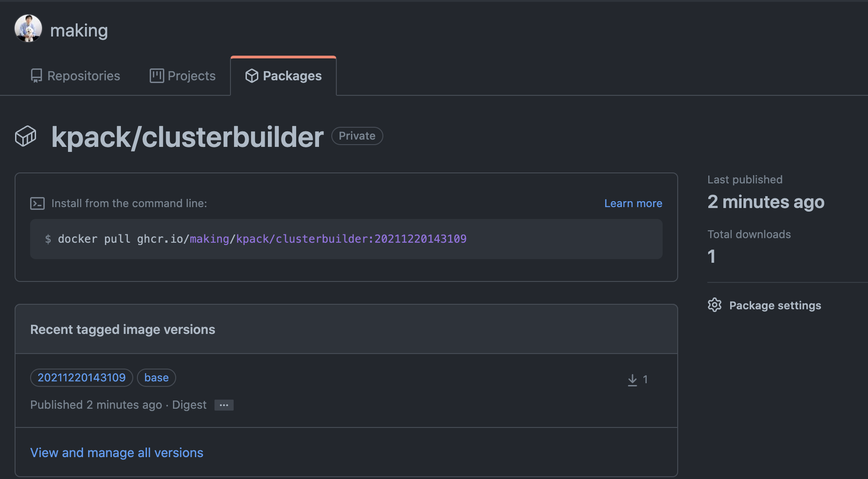Switch to the Repositories tab

(x=75, y=76)
